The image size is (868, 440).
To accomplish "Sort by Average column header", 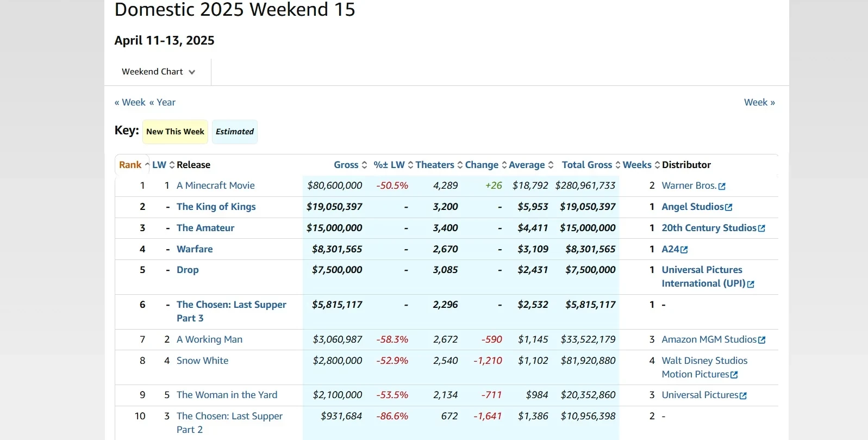I will (526, 165).
